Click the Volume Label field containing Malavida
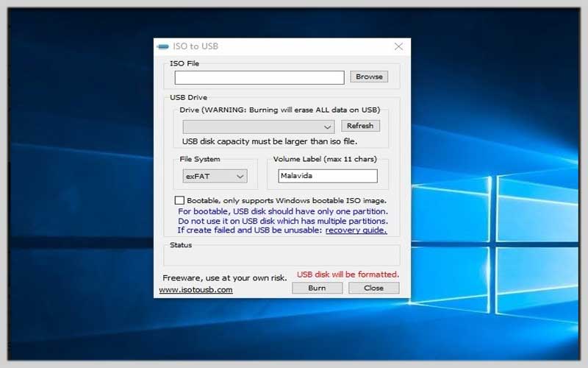This screenshot has width=588, height=368. (328, 176)
